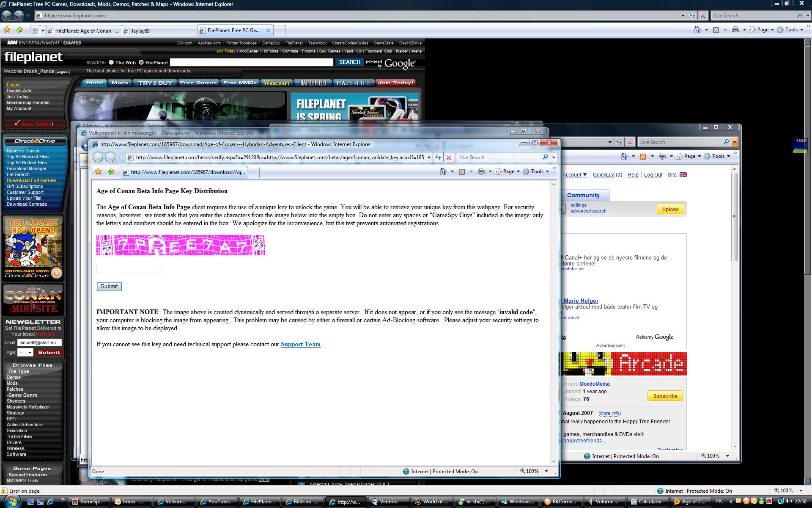Click Favorites star in front popup window
This screenshot has height=508, width=812.
pos(99,171)
